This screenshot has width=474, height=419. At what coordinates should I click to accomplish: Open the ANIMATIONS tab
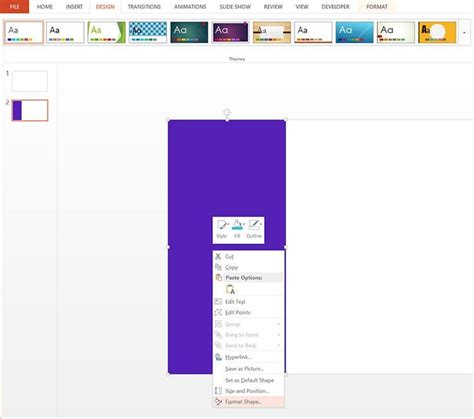(x=190, y=7)
